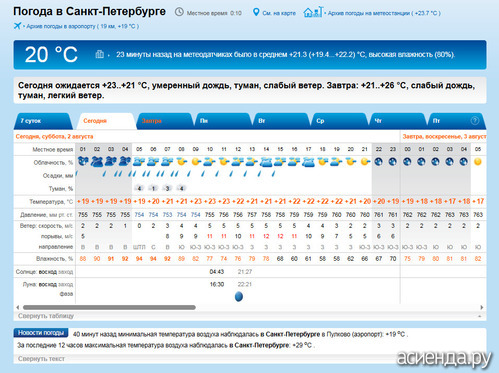499x373 pixels.
Task: Select the Сегодня tab
Action: [106, 121]
